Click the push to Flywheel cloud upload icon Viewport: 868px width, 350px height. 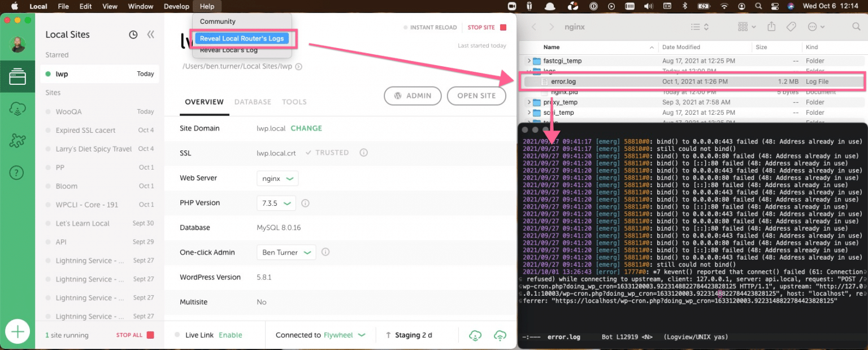500,335
